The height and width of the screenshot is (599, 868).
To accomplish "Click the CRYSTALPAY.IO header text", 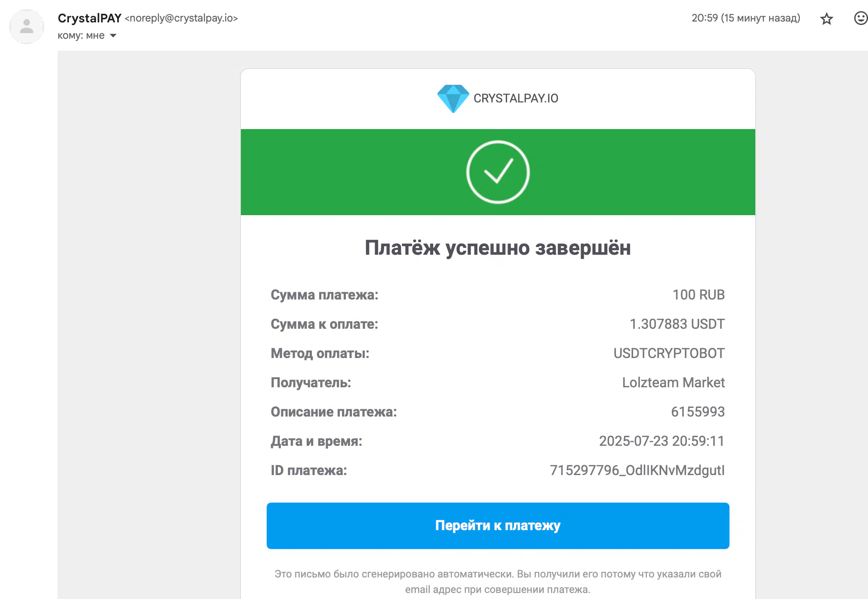I will tap(516, 99).
